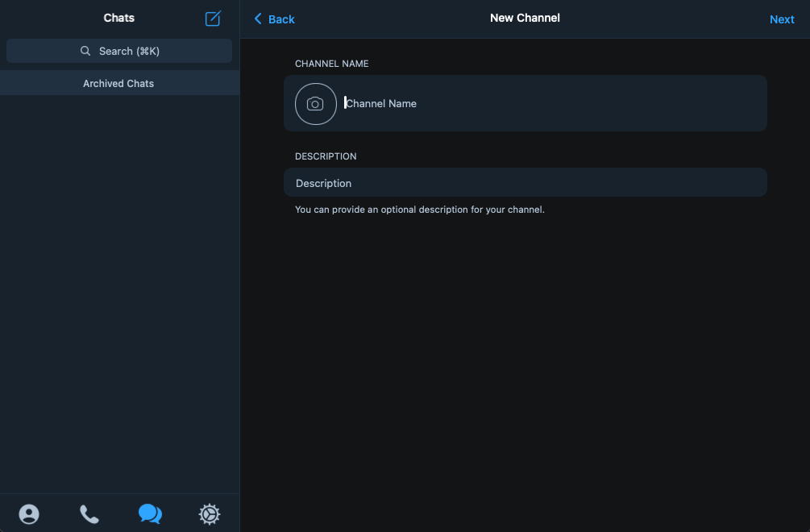
Task: Click Next to continue channel creation
Action: [x=781, y=19]
